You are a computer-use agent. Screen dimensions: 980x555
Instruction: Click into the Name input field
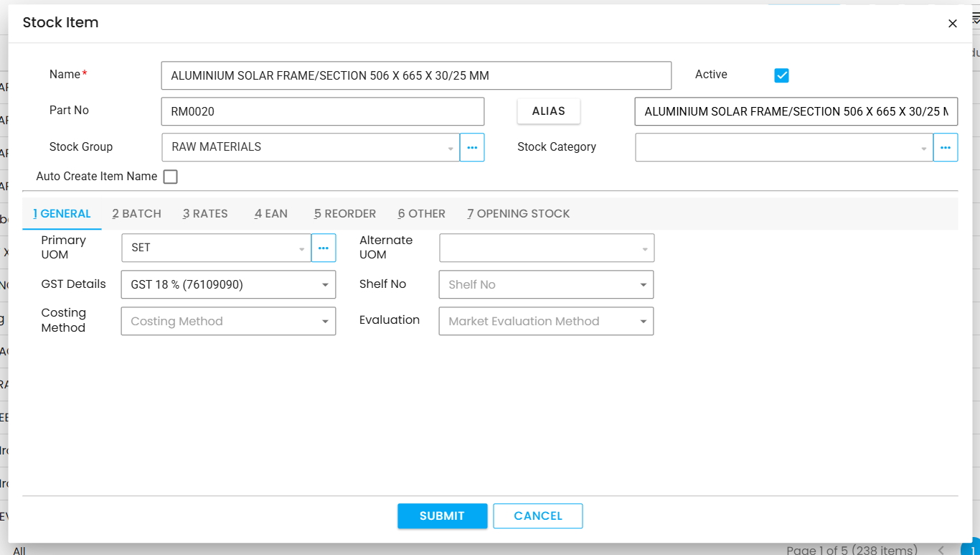point(416,75)
